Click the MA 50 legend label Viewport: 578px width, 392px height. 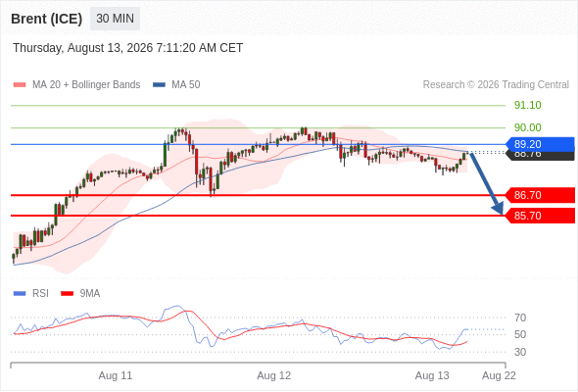186,85
